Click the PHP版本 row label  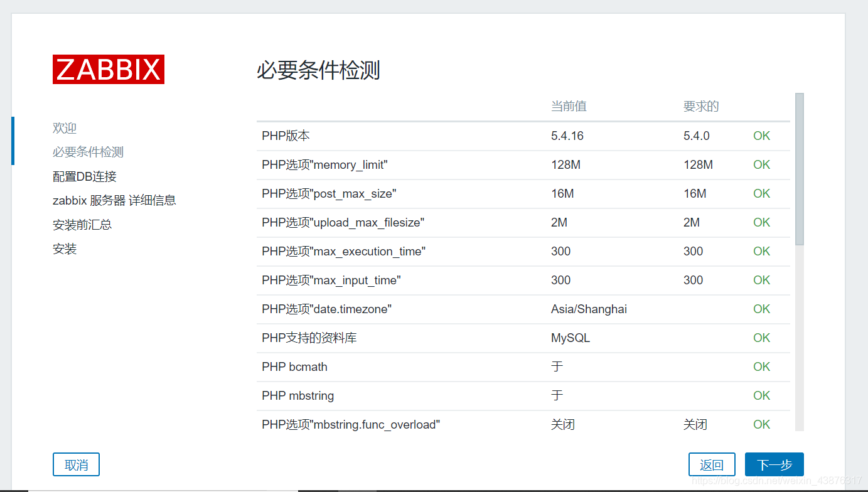(x=286, y=136)
